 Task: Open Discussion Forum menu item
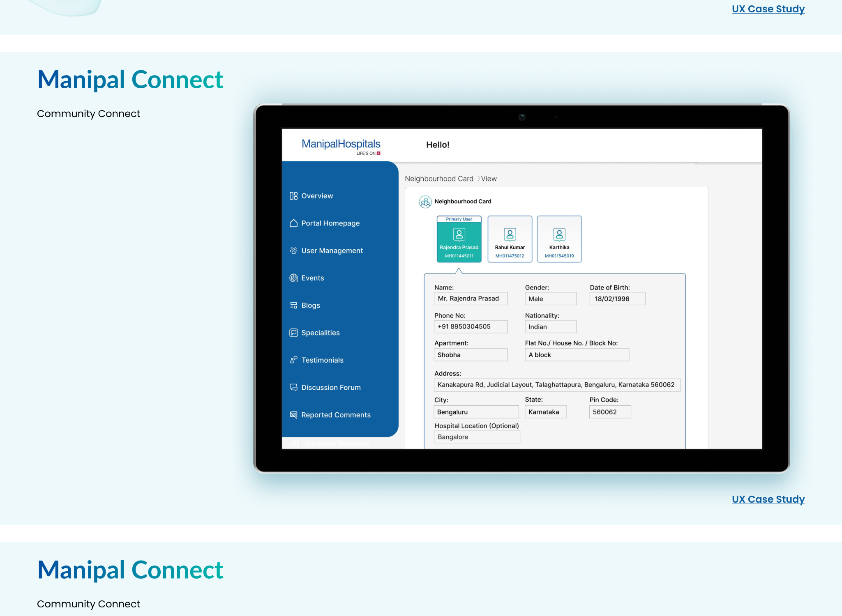click(331, 387)
